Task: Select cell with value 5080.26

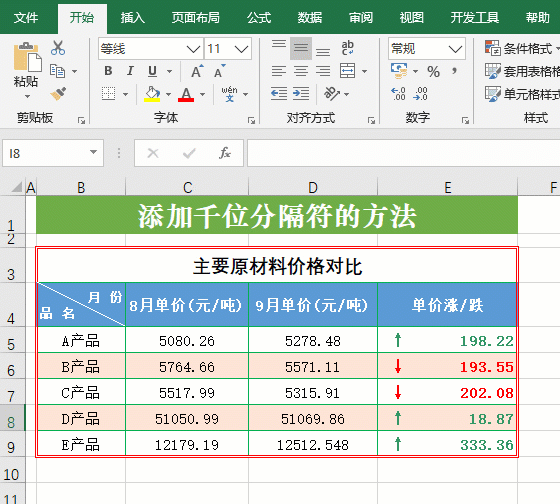Action: click(x=187, y=341)
